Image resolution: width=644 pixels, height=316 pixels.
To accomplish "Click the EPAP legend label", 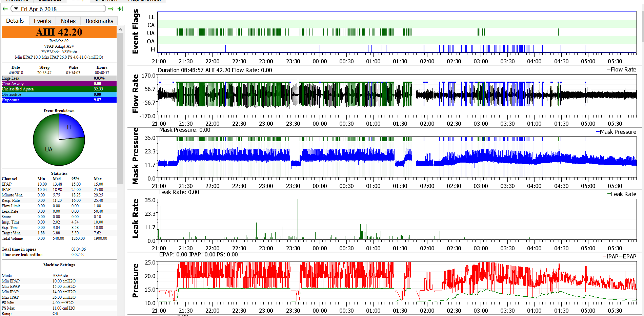I will (x=629, y=256).
